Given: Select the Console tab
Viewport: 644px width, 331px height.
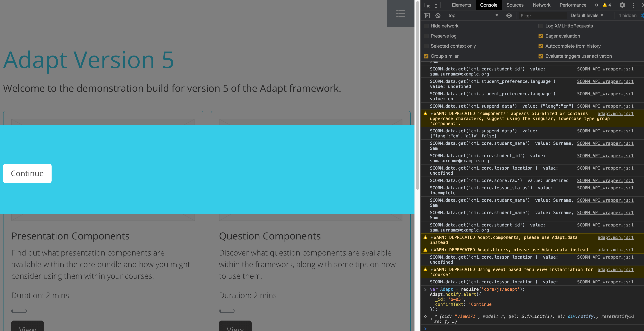Looking at the screenshot, I should click(489, 5).
